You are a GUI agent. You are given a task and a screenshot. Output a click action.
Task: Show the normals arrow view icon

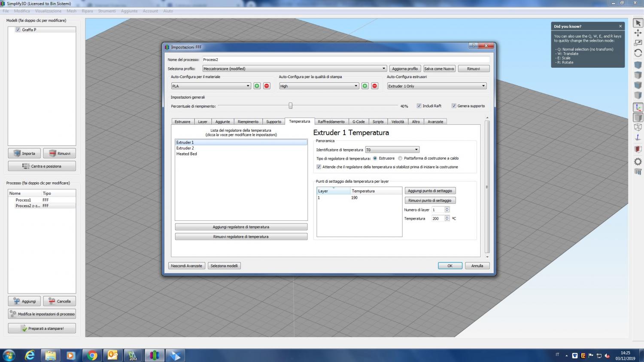point(638,138)
